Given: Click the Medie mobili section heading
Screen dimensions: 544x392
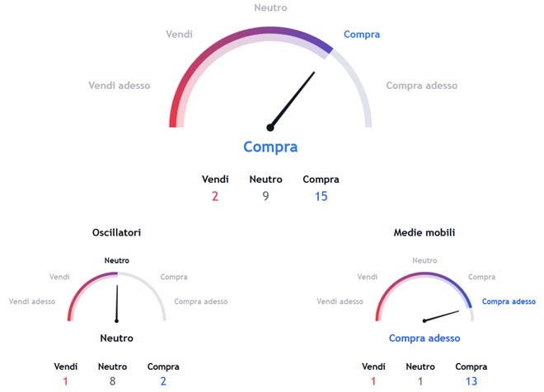Looking at the screenshot, I should coord(424,233).
